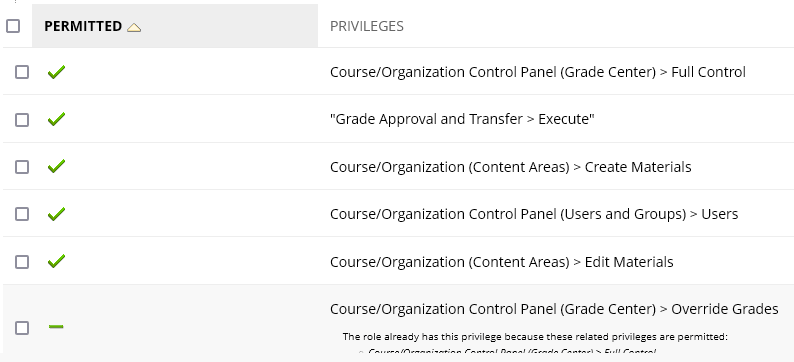The height and width of the screenshot is (362, 794).
Task: Click the PRIVILEGES column header
Action: [367, 26]
